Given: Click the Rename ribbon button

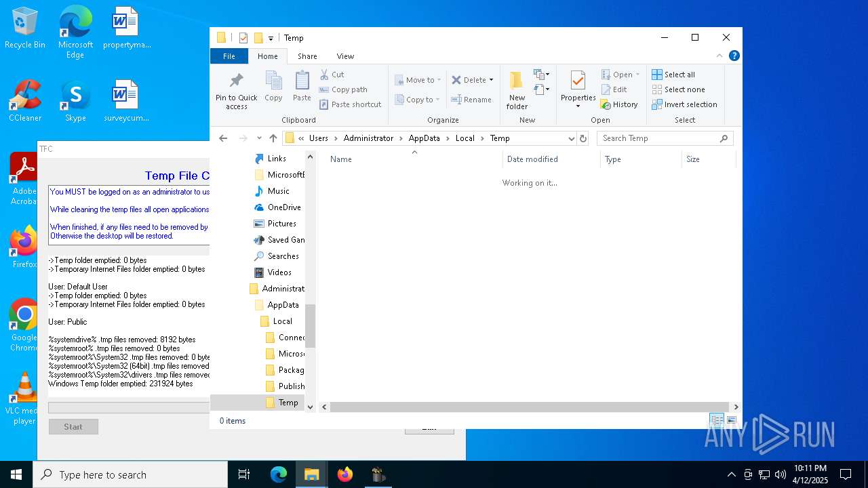Looking at the screenshot, I should (x=471, y=100).
